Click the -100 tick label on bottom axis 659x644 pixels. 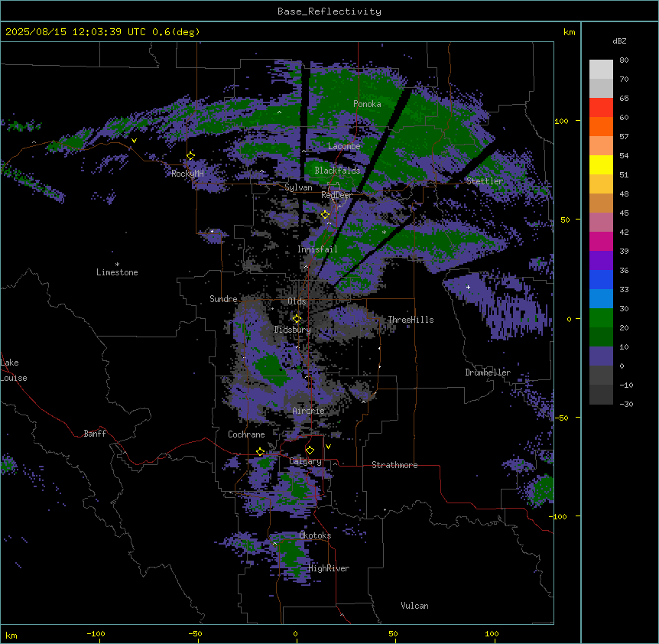pos(96,633)
